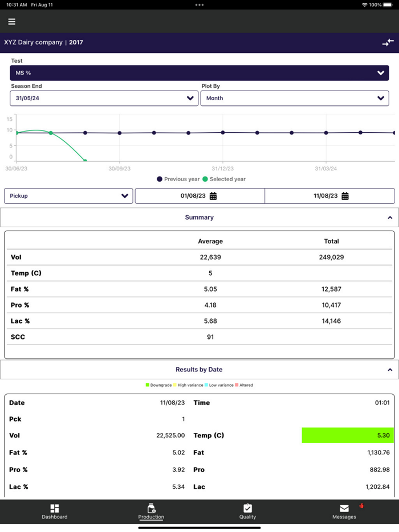Tap the Pro % average 4.18

point(210,305)
